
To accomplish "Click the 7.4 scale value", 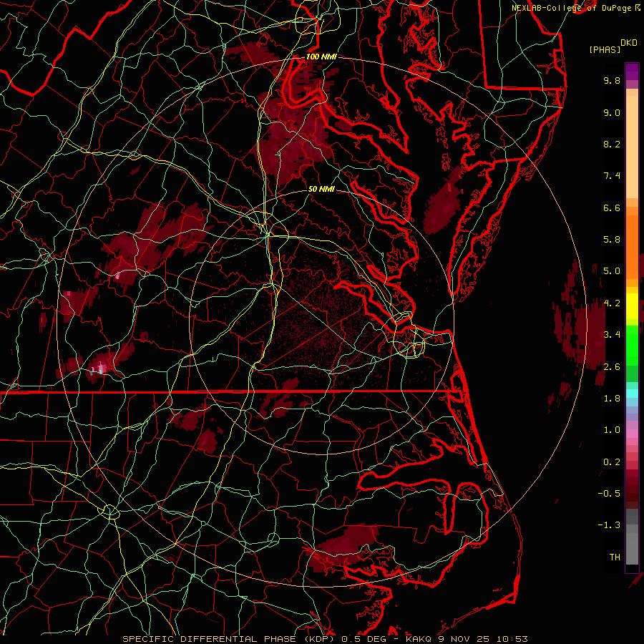I will pyautogui.click(x=612, y=176).
